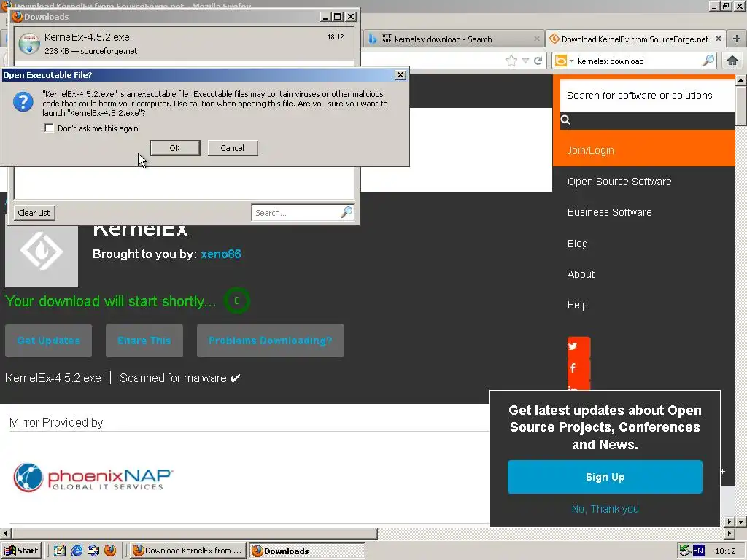Click the browser search magnifier icon

click(x=708, y=61)
